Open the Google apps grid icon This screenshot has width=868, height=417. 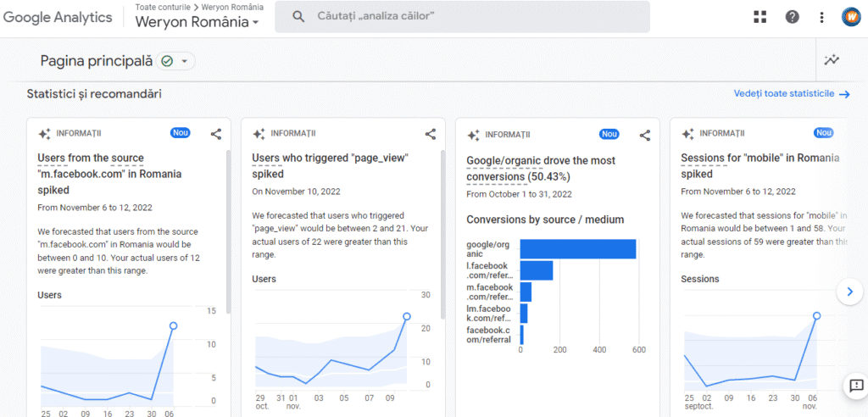point(760,17)
